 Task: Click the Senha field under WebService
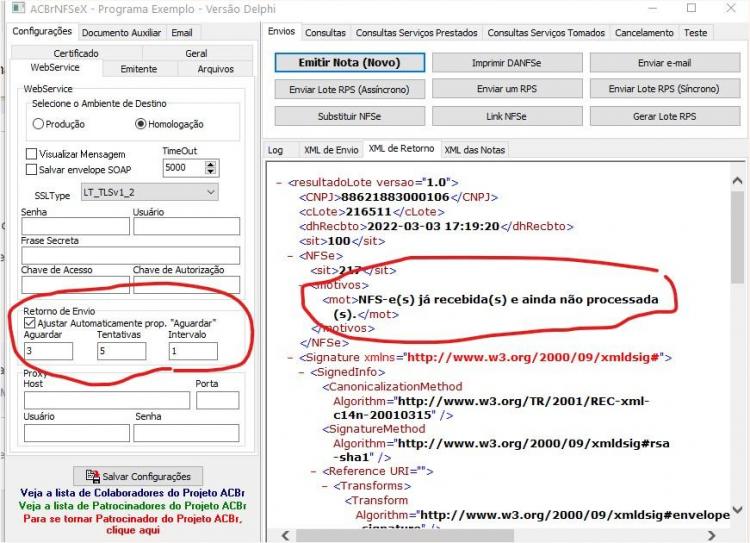[x=75, y=226]
